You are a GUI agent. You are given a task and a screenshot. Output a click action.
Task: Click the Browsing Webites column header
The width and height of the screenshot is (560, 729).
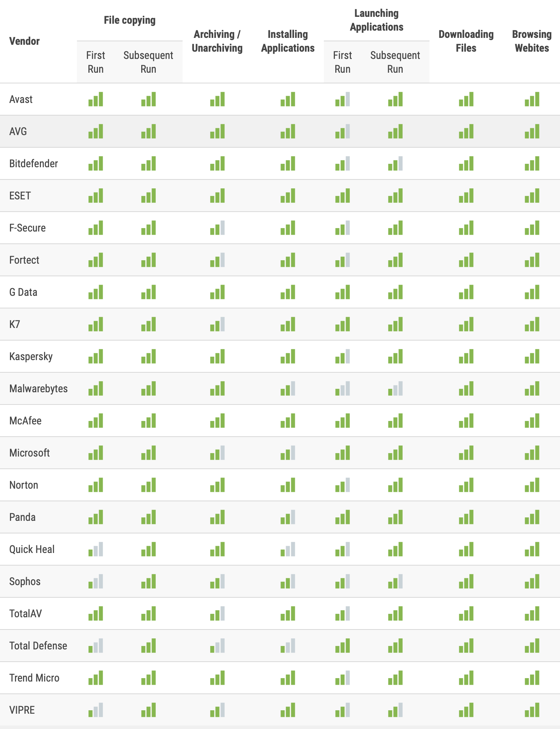[532, 41]
